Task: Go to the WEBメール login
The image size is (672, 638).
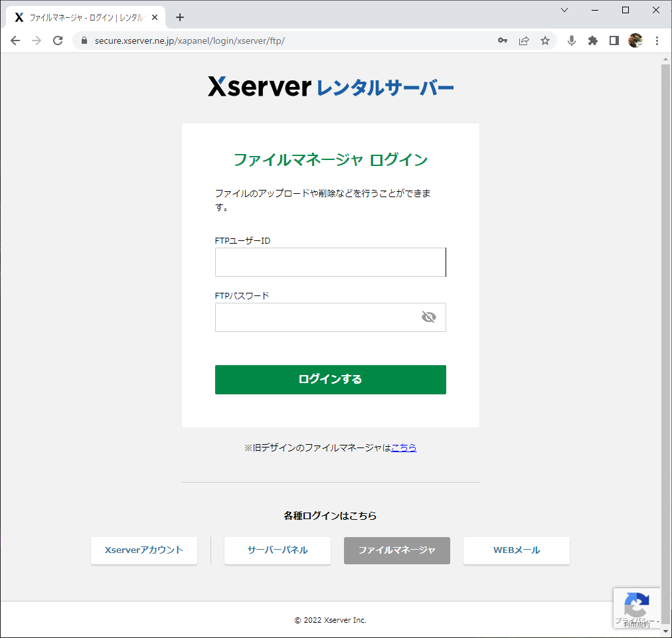Action: (x=517, y=550)
